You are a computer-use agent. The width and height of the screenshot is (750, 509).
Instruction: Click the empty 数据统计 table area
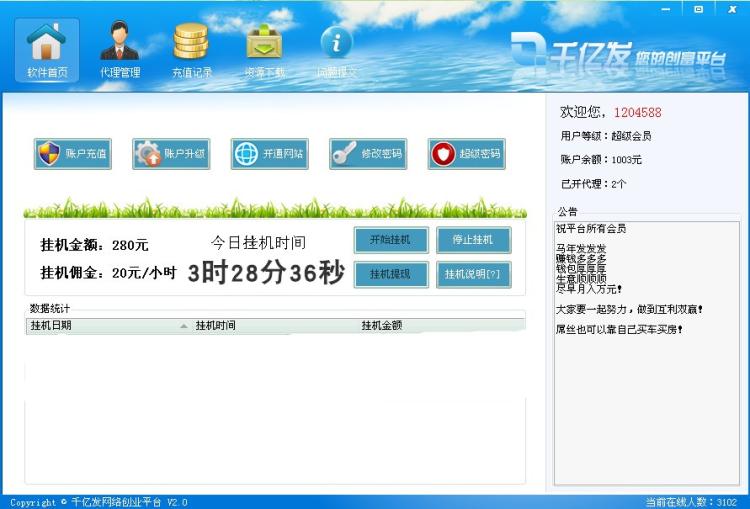click(275, 410)
